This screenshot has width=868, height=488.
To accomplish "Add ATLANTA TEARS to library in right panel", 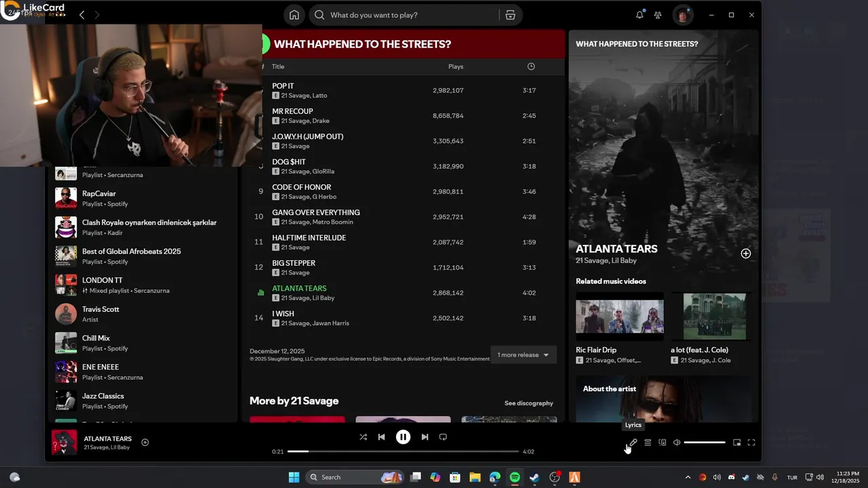I will [x=746, y=253].
